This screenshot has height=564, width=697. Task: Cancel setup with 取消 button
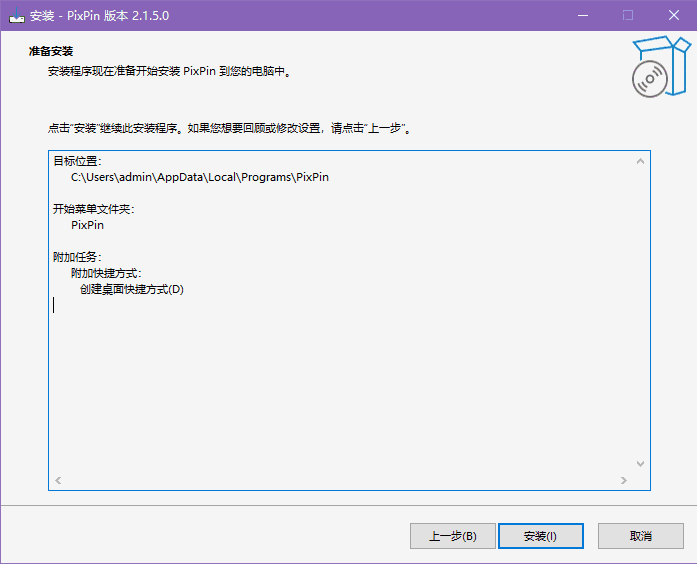[641, 536]
